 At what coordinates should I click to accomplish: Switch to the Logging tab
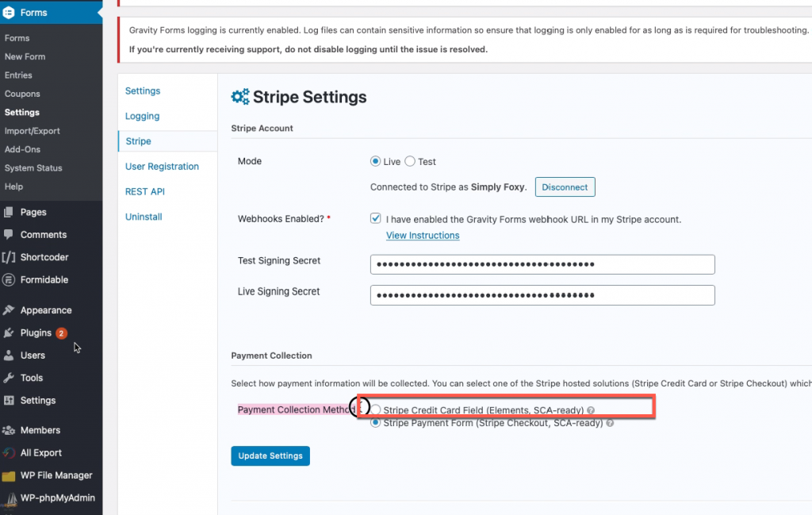tap(143, 116)
